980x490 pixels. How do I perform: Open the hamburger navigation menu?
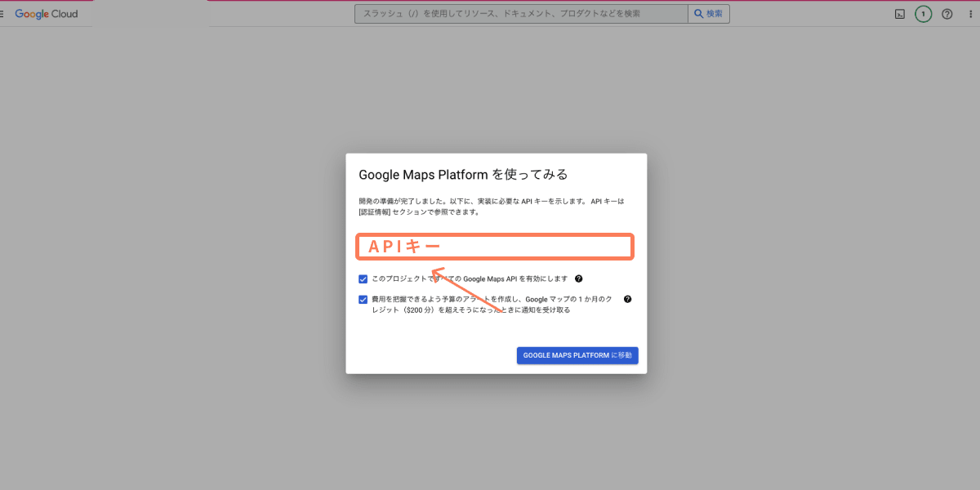coord(2,14)
